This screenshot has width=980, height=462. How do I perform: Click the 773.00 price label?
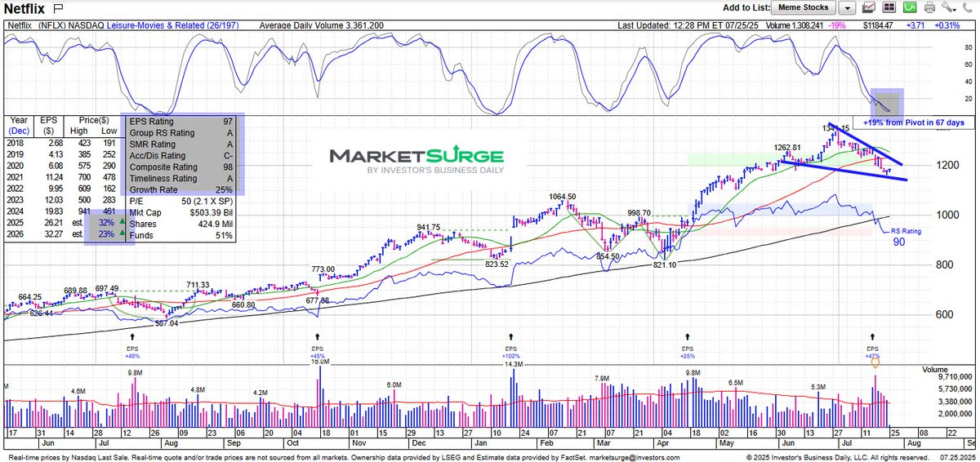point(323,269)
